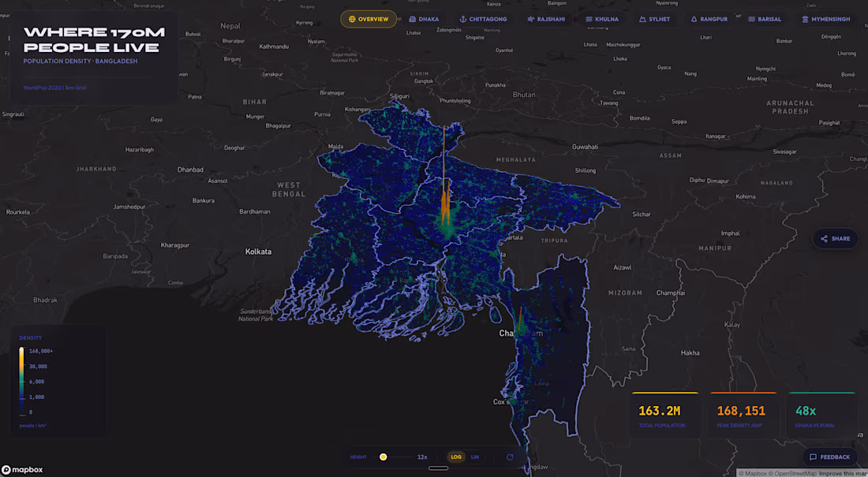Toggle the 48x Dhaka vs rural stat card

(821, 414)
